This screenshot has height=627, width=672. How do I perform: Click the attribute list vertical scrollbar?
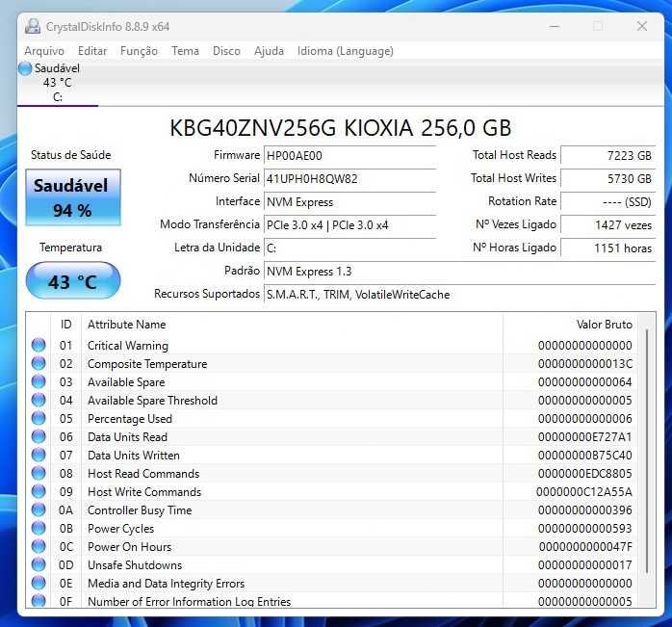click(x=647, y=451)
